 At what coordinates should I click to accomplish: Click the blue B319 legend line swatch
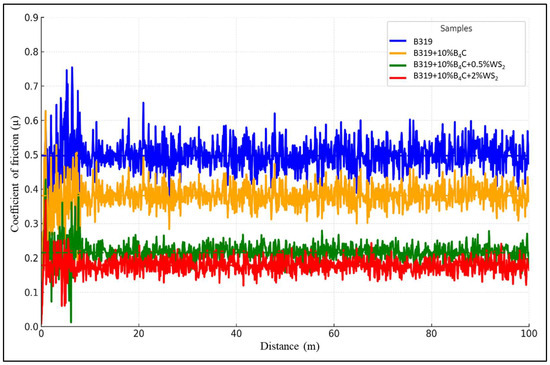click(398, 41)
